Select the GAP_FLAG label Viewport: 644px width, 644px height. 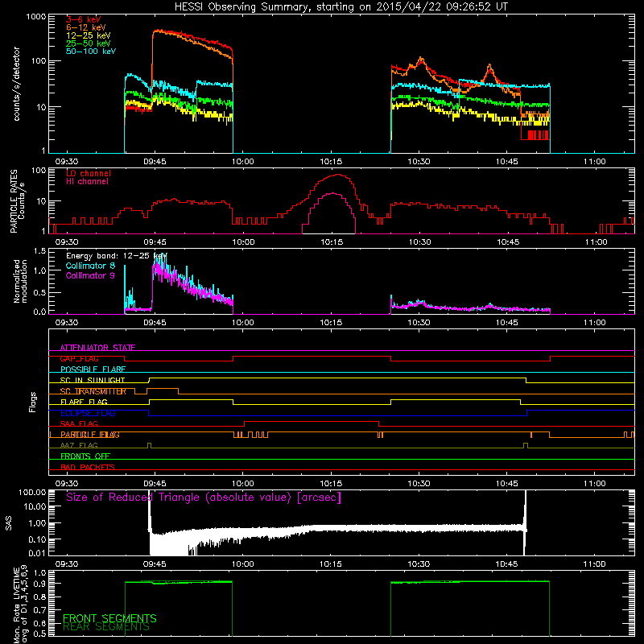pos(79,358)
